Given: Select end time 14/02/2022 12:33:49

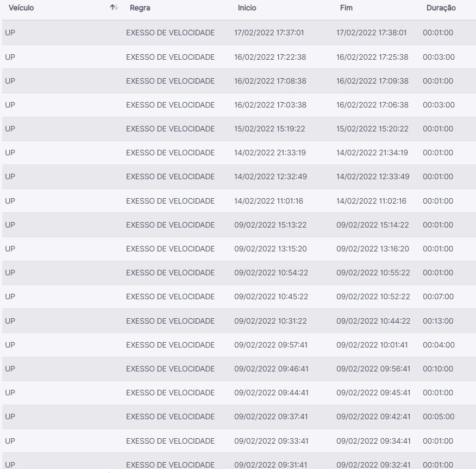Looking at the screenshot, I should tap(373, 176).
